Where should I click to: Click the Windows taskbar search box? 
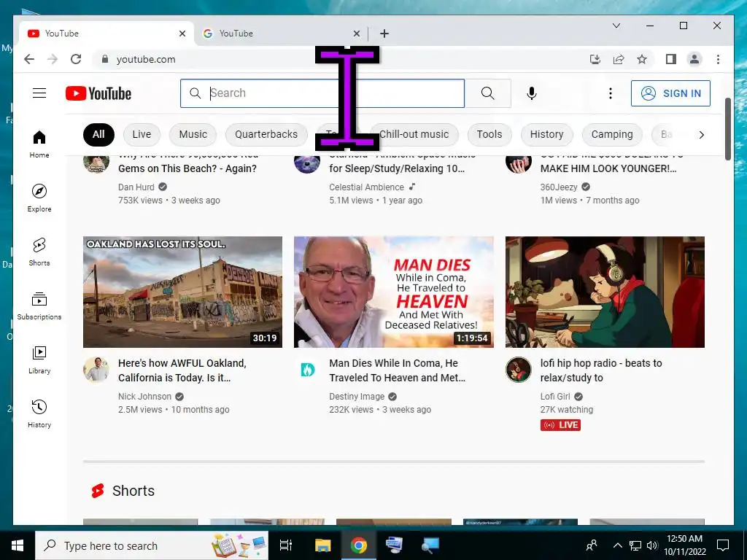coord(152,545)
